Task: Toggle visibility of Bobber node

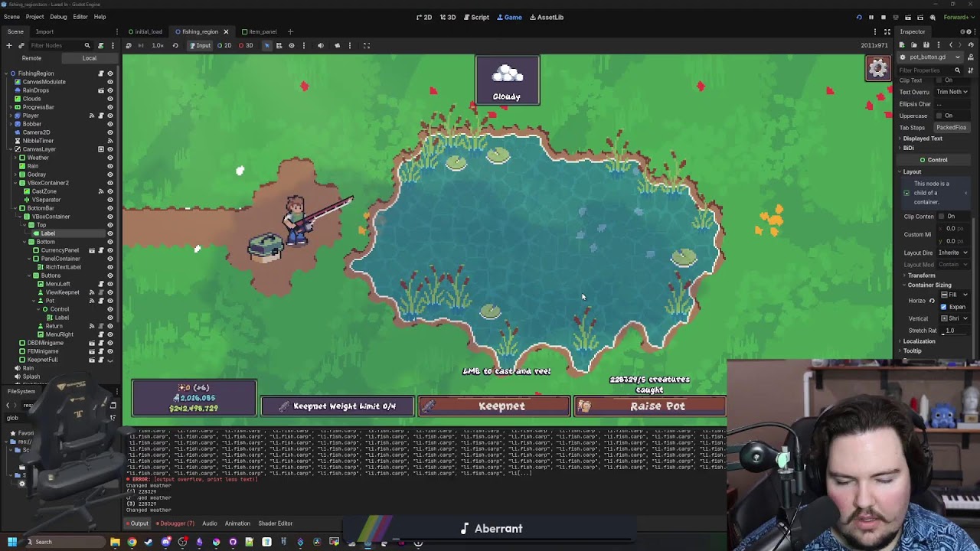Action: click(110, 124)
